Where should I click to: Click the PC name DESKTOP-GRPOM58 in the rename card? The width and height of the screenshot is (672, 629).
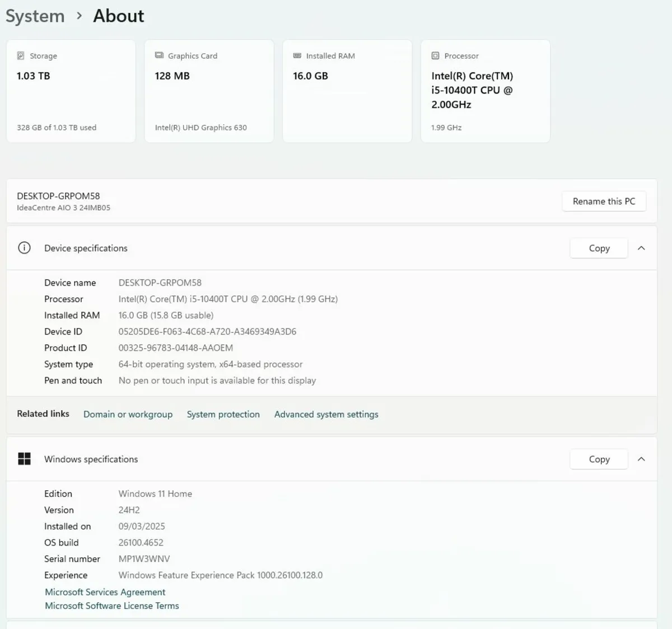pos(58,196)
